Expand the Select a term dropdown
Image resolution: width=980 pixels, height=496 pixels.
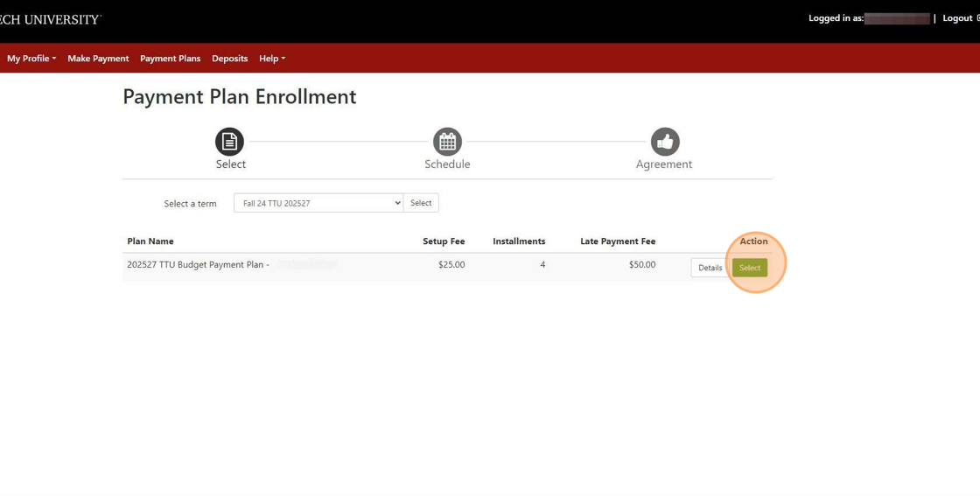point(318,203)
